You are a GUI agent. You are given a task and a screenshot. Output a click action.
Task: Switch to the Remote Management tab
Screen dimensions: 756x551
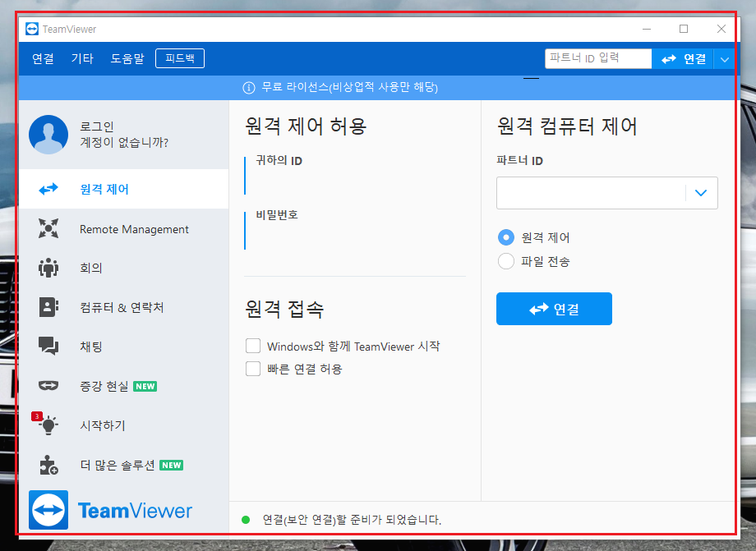point(123,229)
